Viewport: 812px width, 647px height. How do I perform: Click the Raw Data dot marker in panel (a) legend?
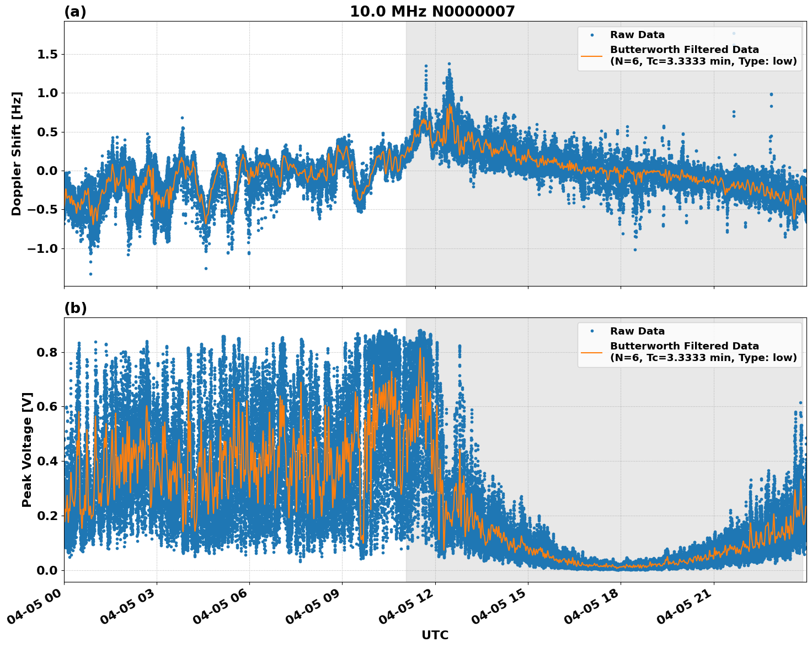pos(592,35)
